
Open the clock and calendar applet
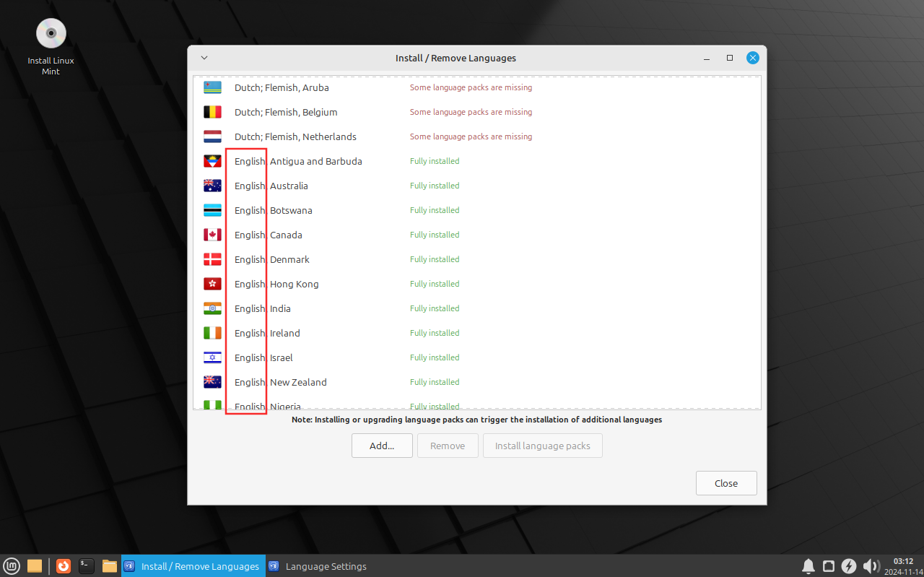point(903,566)
